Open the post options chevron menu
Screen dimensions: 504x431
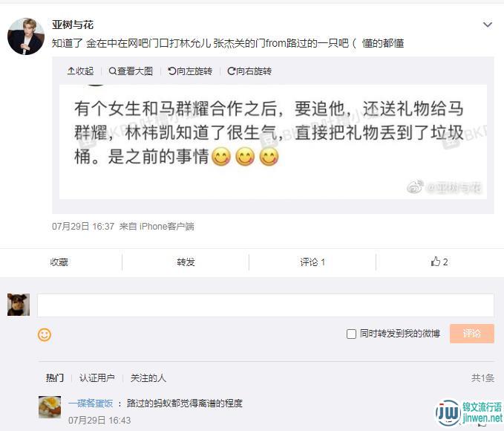coord(488,25)
